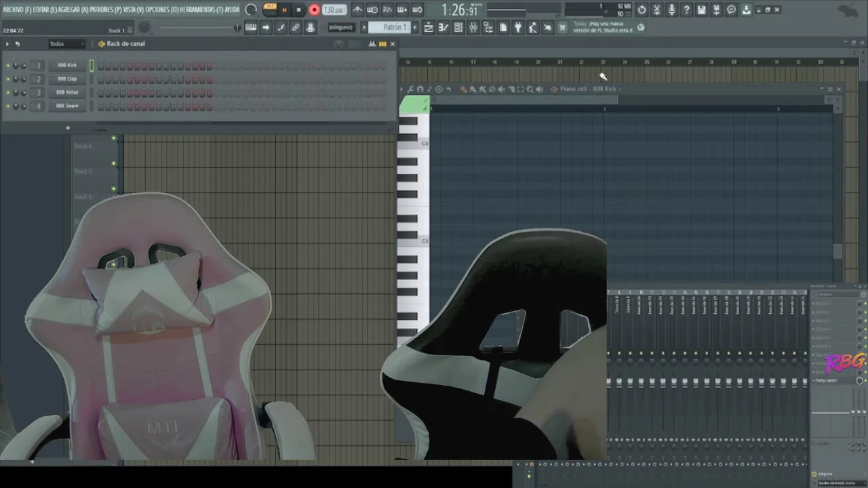Click the 130 tempo field
The image size is (868, 488).
334,9
